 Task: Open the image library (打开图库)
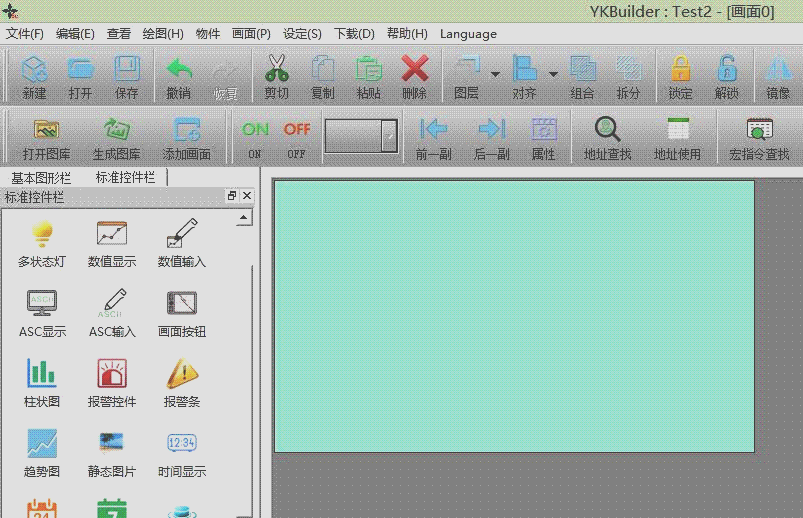coord(46,137)
